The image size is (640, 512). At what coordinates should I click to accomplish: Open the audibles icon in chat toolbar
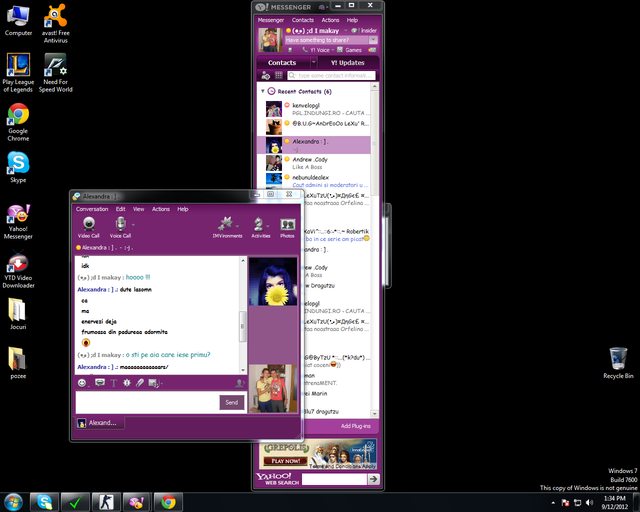coord(153,383)
